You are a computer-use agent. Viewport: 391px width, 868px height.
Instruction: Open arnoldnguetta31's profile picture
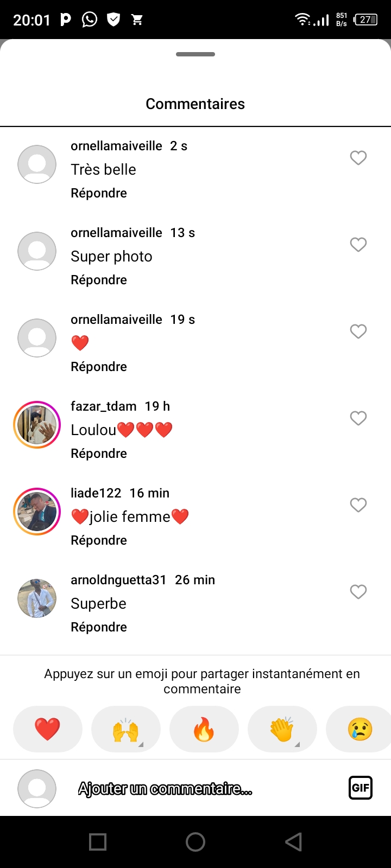coord(37,598)
